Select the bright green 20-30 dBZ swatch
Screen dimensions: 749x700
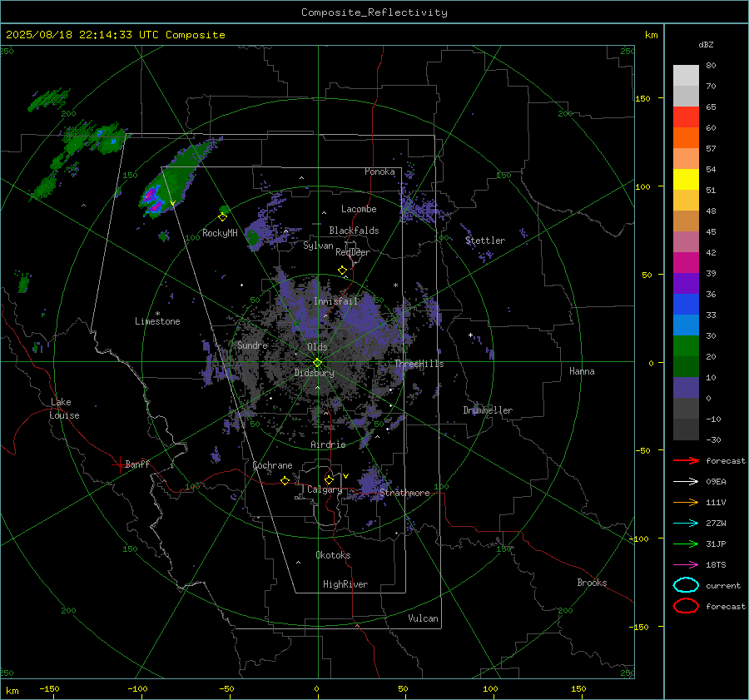[x=686, y=346]
